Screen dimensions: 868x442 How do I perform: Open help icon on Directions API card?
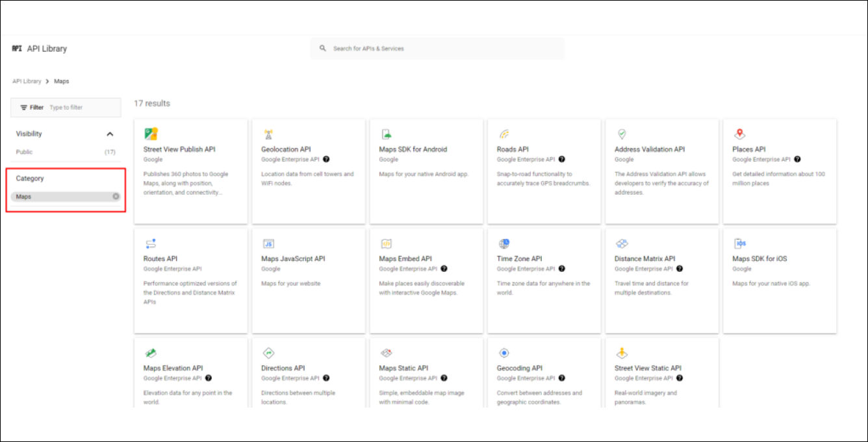click(x=326, y=378)
